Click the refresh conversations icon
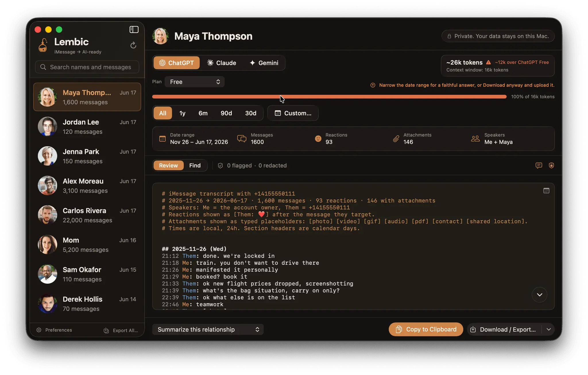This screenshot has height=375, width=588. coord(133,45)
